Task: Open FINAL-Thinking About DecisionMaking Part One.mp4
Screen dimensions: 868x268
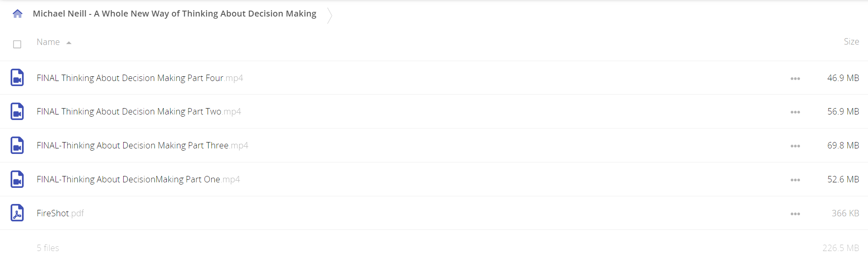Action: 138,179
